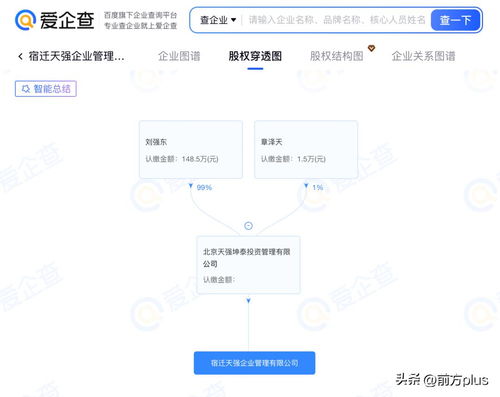The image size is (500, 397).
Task: Click the 查一下 search button
Action: [455, 20]
